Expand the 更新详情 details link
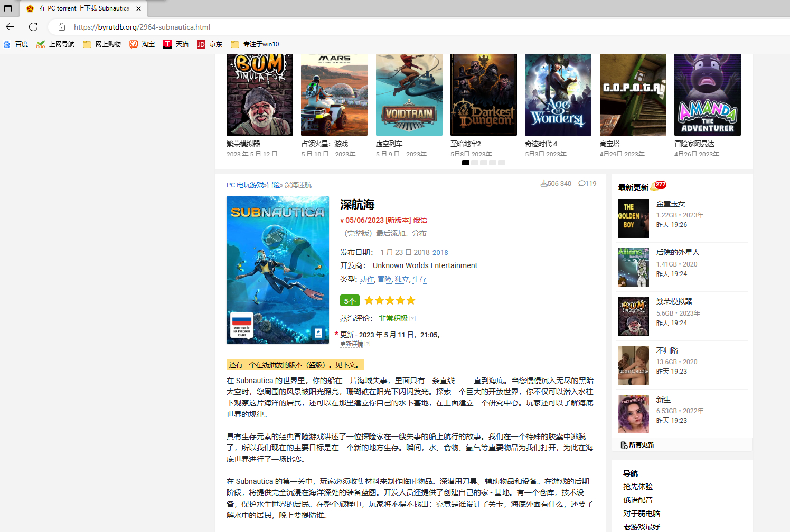This screenshot has height=532, width=790. (x=352, y=344)
